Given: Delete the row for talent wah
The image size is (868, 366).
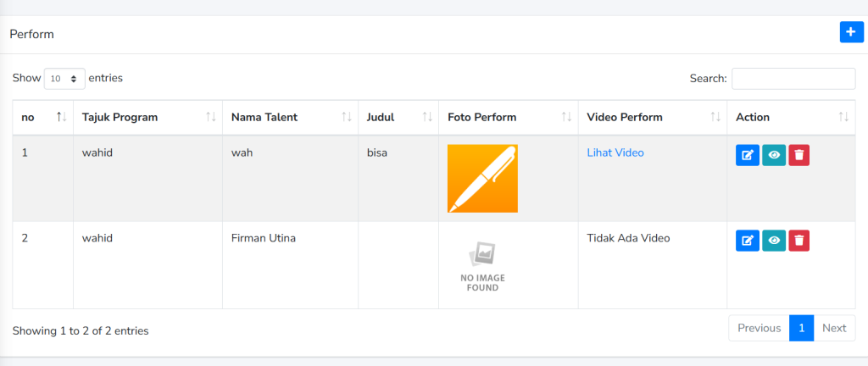Looking at the screenshot, I should point(798,155).
